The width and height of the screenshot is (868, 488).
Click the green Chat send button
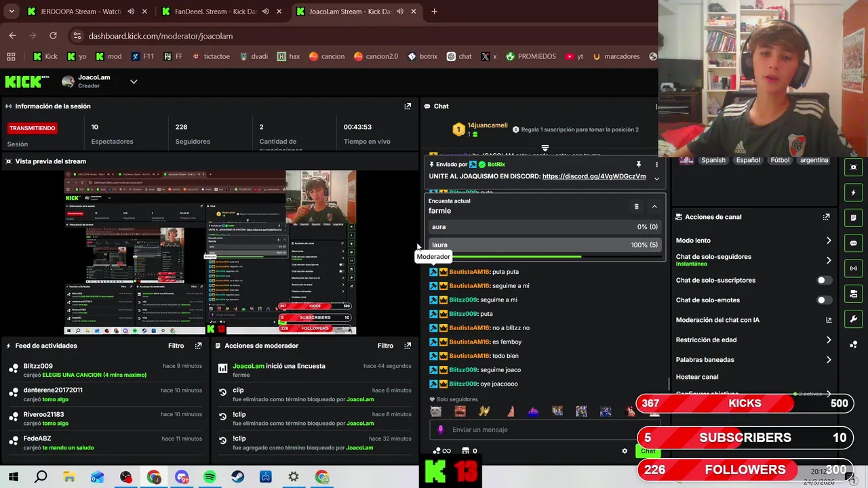click(x=648, y=451)
